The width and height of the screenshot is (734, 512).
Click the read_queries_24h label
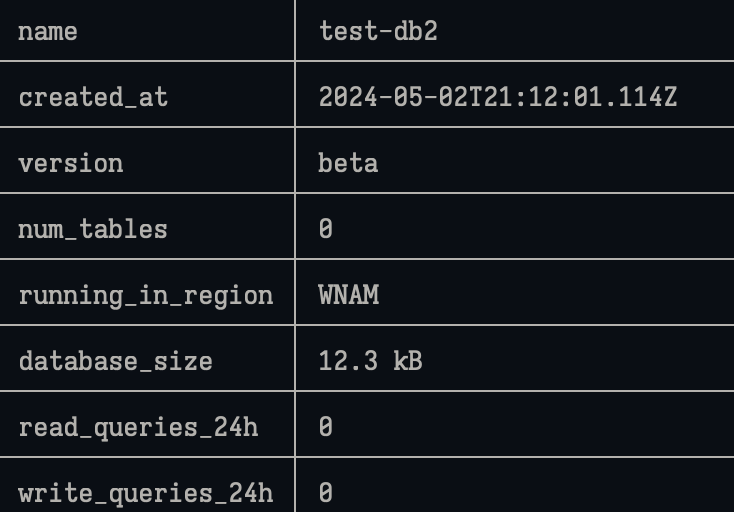pyautogui.click(x=138, y=428)
